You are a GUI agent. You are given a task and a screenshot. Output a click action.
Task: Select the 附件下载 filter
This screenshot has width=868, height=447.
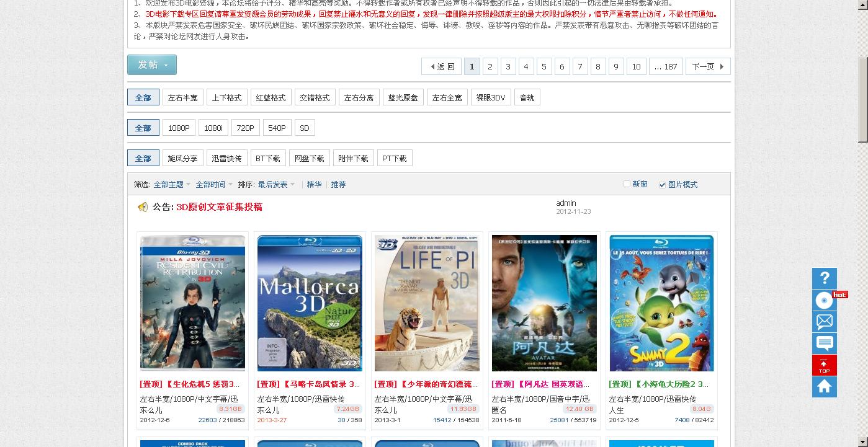[353, 158]
